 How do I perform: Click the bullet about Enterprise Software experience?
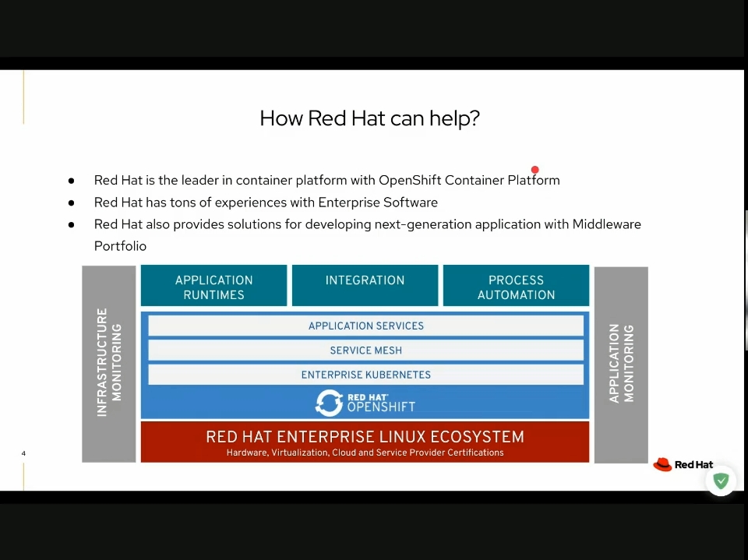(266, 202)
